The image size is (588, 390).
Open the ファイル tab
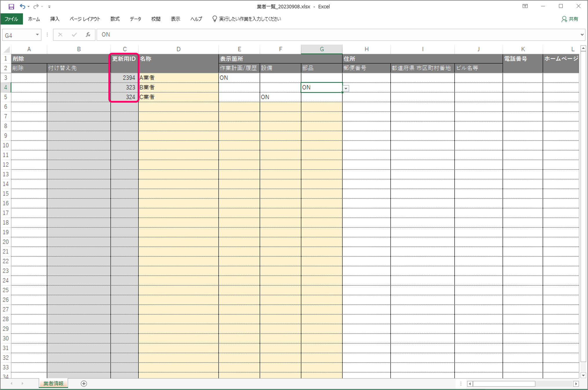[x=11, y=19]
